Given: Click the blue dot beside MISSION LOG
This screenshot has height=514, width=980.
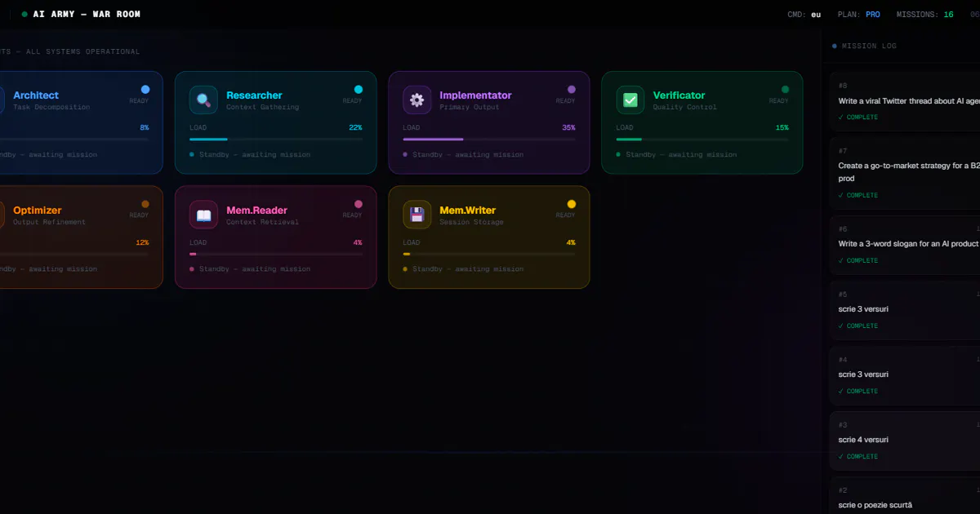Looking at the screenshot, I should tap(834, 47).
